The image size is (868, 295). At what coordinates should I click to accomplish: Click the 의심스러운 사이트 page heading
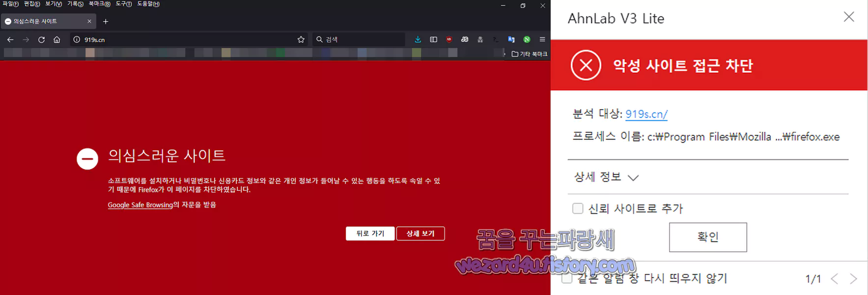[167, 155]
